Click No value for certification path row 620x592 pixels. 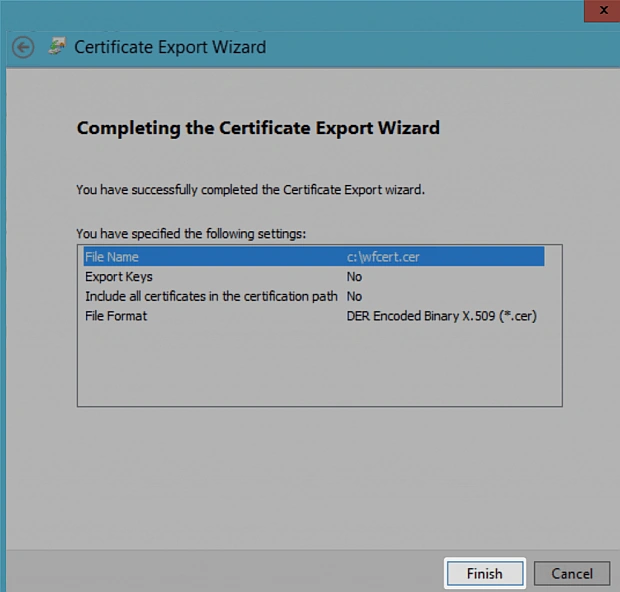click(x=354, y=296)
